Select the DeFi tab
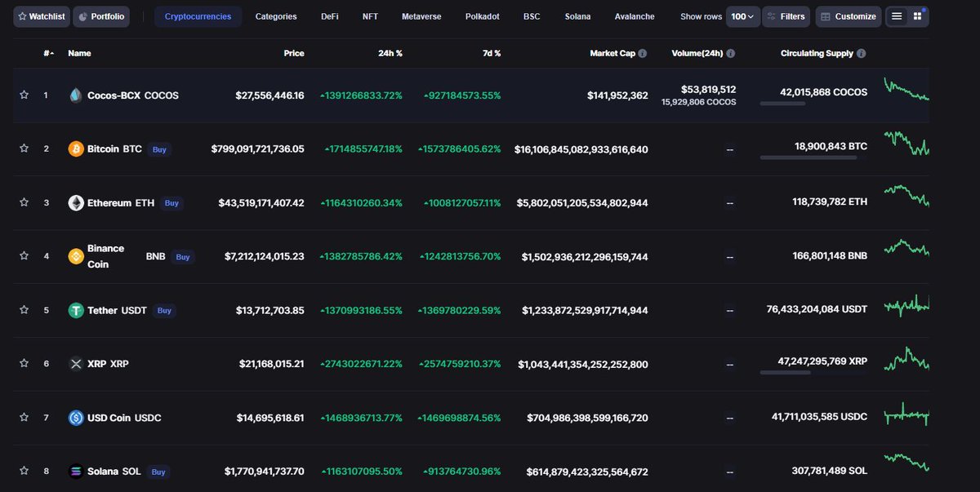This screenshot has height=492, width=980. pyautogui.click(x=330, y=16)
